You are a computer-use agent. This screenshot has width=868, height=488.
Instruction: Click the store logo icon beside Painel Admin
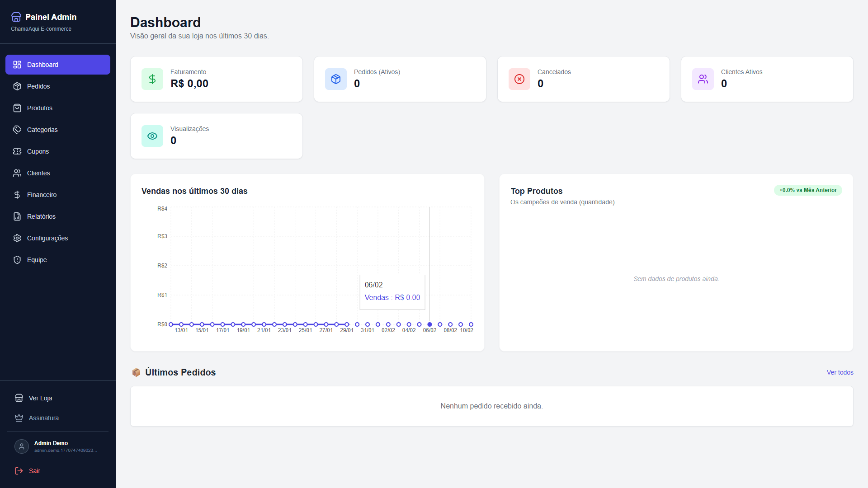[x=16, y=17]
